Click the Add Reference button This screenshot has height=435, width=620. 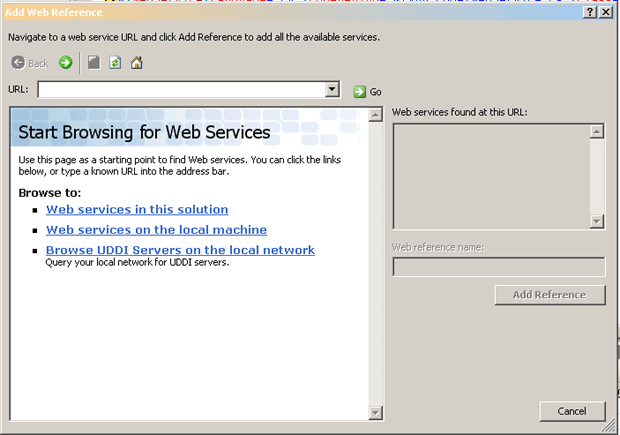pos(550,295)
